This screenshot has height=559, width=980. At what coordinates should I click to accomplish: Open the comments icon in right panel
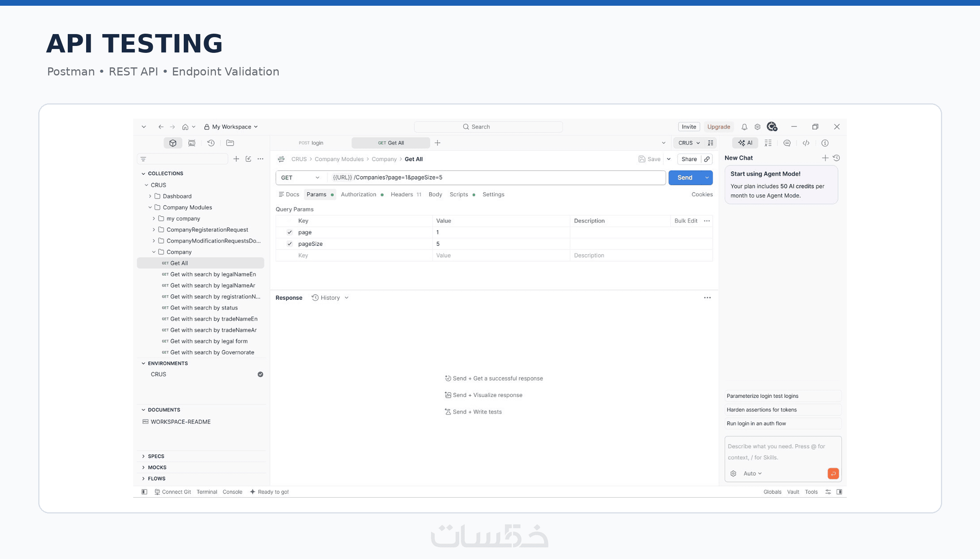pyautogui.click(x=787, y=143)
